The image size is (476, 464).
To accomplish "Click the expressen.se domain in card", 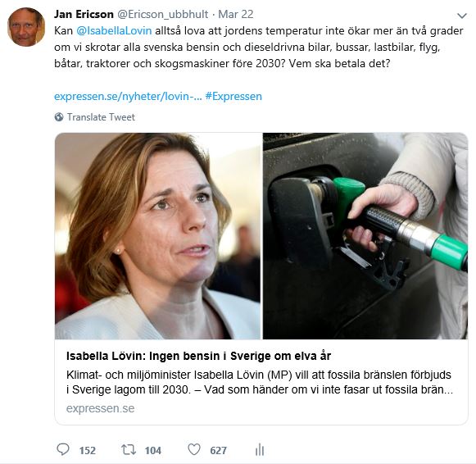I will pos(101,408).
